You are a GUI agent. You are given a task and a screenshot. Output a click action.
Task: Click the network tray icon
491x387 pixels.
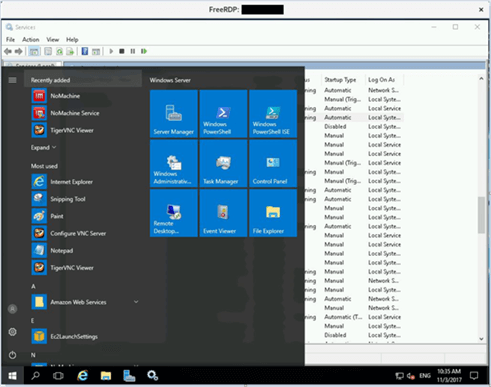pos(399,376)
